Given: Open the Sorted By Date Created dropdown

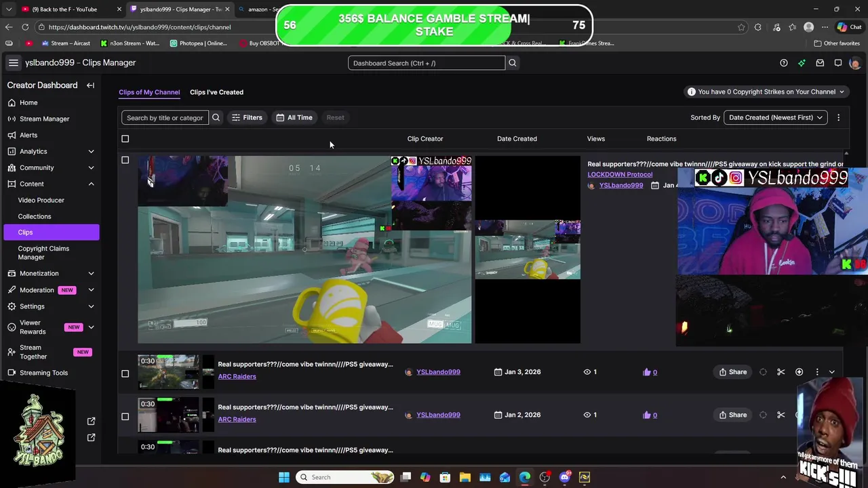Looking at the screenshot, I should coord(776,117).
